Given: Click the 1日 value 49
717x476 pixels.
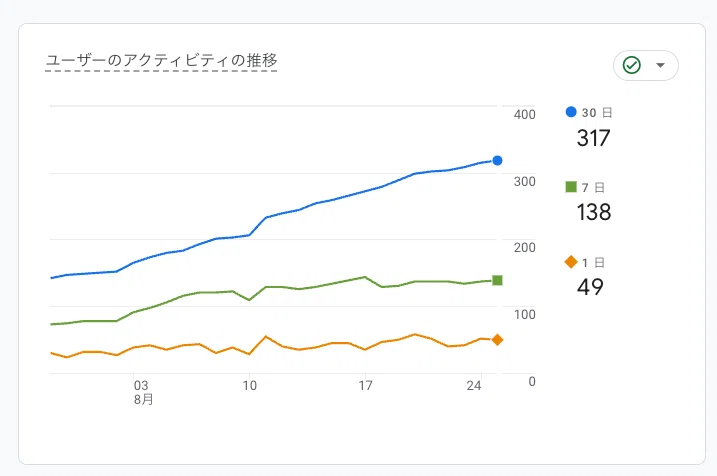Looking at the screenshot, I should click(x=590, y=287).
